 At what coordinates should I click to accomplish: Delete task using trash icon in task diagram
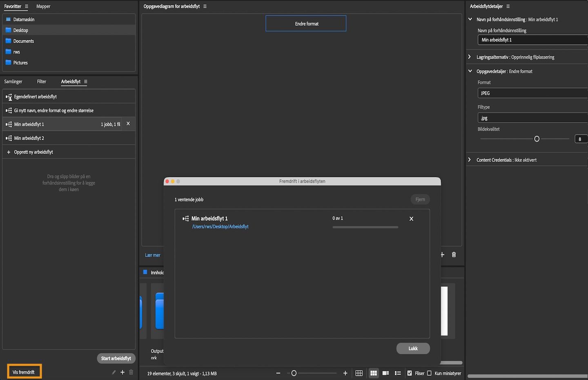coord(454,255)
